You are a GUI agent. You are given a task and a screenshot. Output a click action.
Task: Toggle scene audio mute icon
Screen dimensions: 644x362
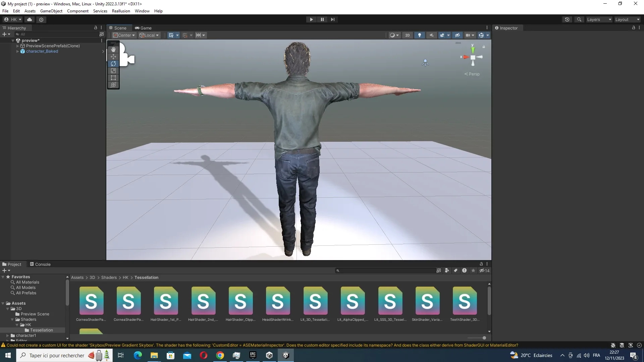(431, 35)
